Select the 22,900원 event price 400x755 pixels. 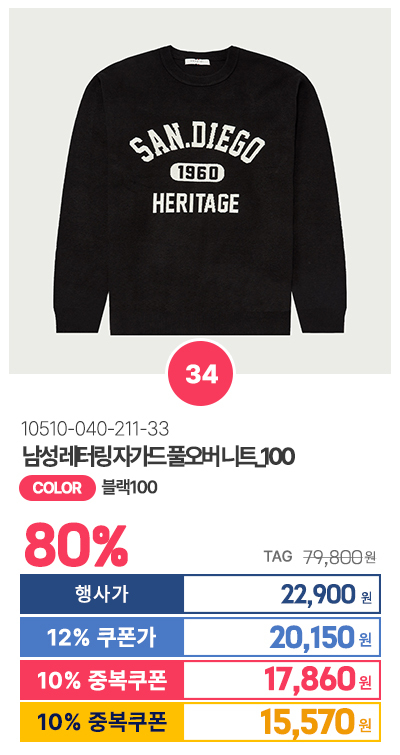[327, 595]
